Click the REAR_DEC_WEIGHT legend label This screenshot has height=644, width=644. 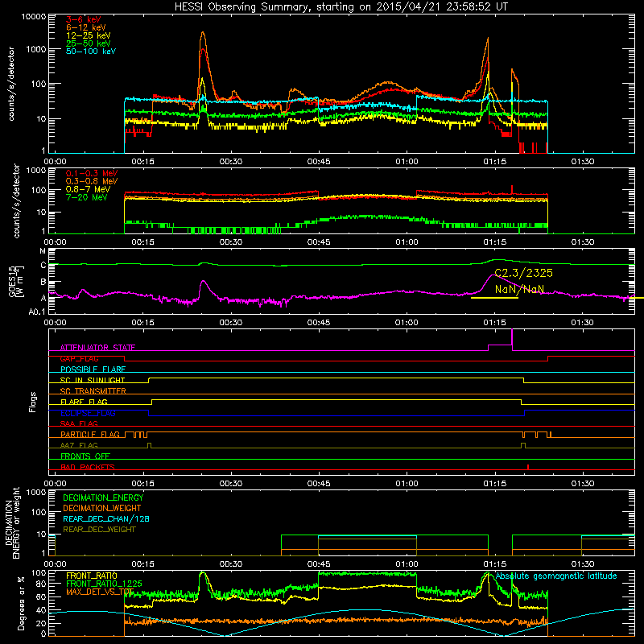(x=99, y=530)
